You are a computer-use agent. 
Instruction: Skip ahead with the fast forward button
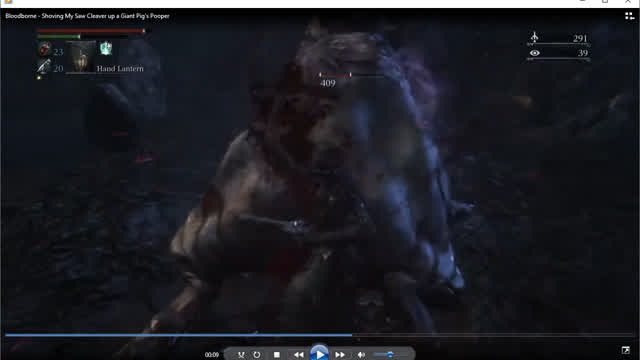(x=340, y=355)
